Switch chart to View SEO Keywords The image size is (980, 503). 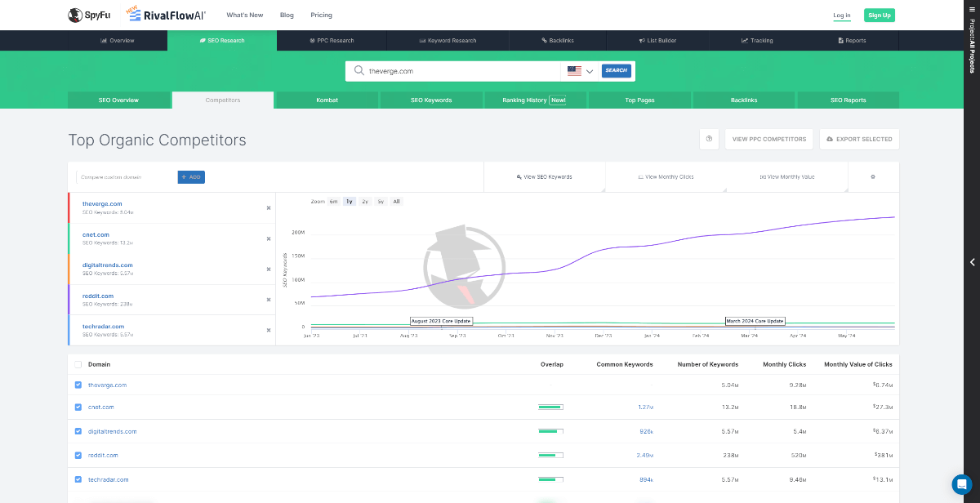pos(545,176)
